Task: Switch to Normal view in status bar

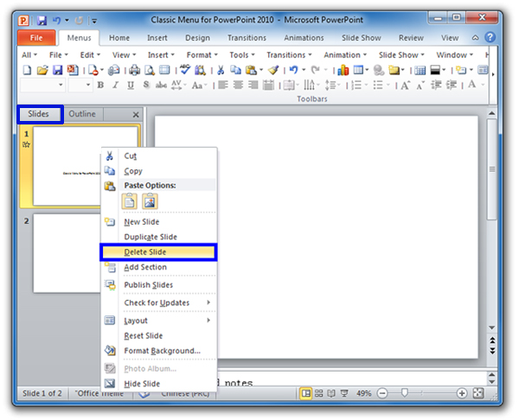Action: coord(306,393)
